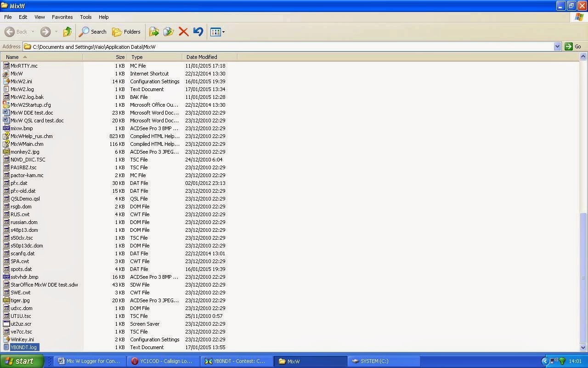Screen dimensions: 588x368
Task: Select the file named MixW2.log.bak
Action: pos(27,97)
